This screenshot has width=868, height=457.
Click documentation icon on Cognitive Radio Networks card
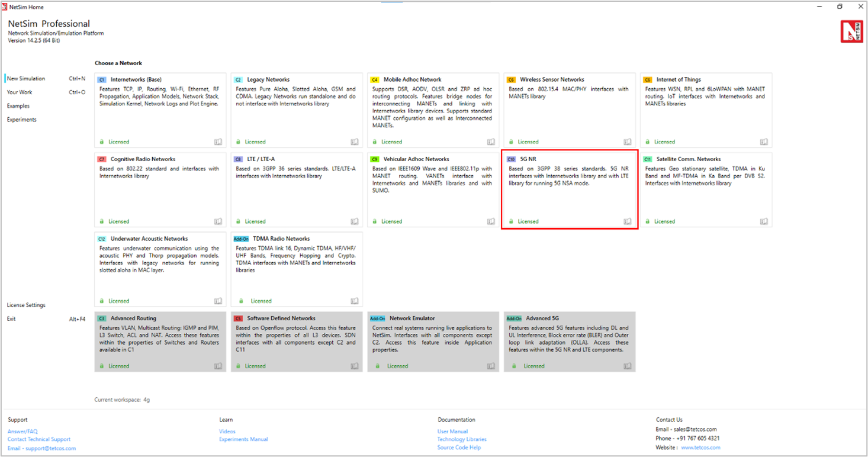pyautogui.click(x=218, y=221)
